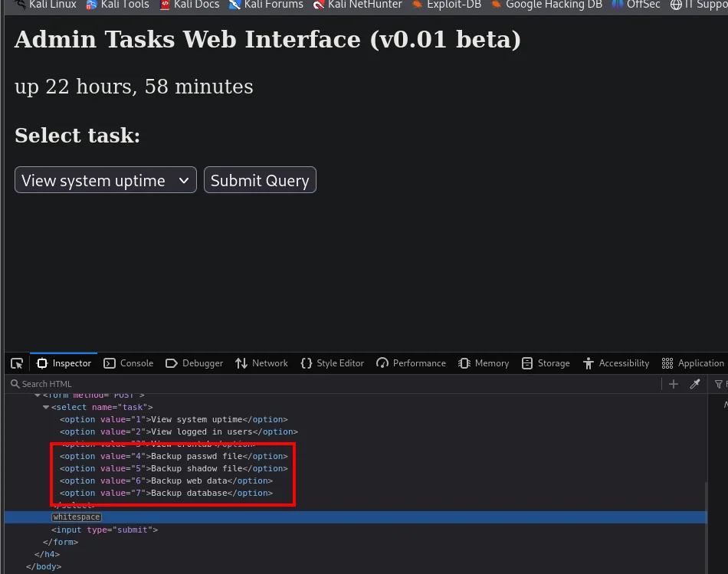Go to the Performance tab
The width and height of the screenshot is (728, 574).
pyautogui.click(x=411, y=363)
